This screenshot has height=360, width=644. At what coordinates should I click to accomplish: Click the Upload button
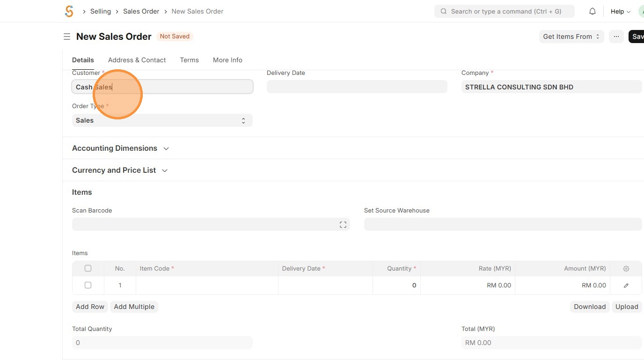[x=627, y=307]
